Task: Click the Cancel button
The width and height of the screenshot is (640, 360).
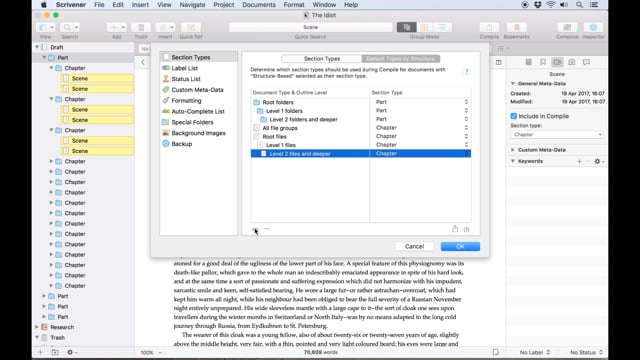Action: pos(414,247)
